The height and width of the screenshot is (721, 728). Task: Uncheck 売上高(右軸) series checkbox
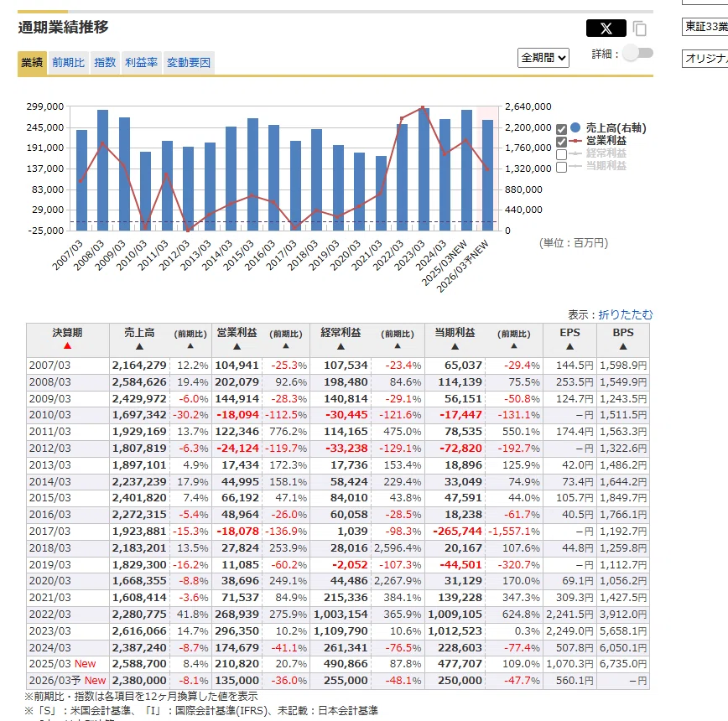tap(561, 129)
